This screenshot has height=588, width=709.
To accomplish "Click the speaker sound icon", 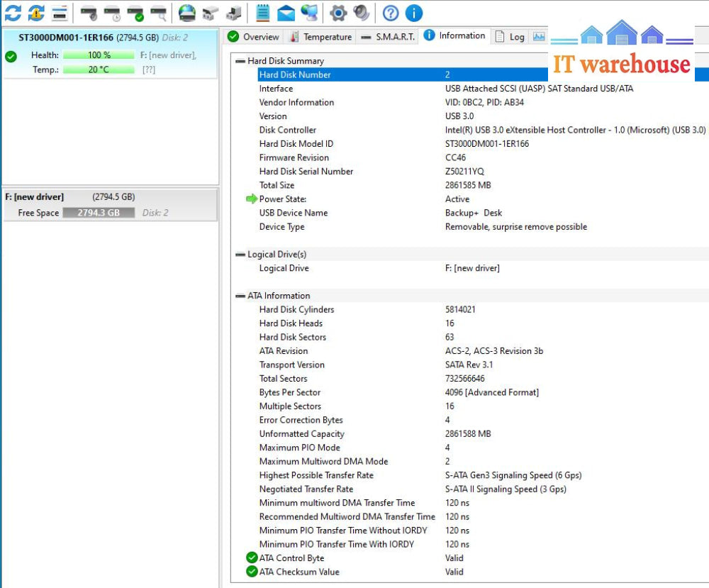I will [361, 13].
